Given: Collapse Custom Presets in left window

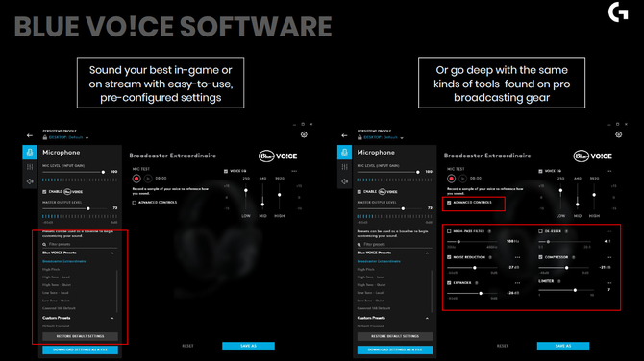Looking at the screenshot, I should pyautogui.click(x=112, y=318).
